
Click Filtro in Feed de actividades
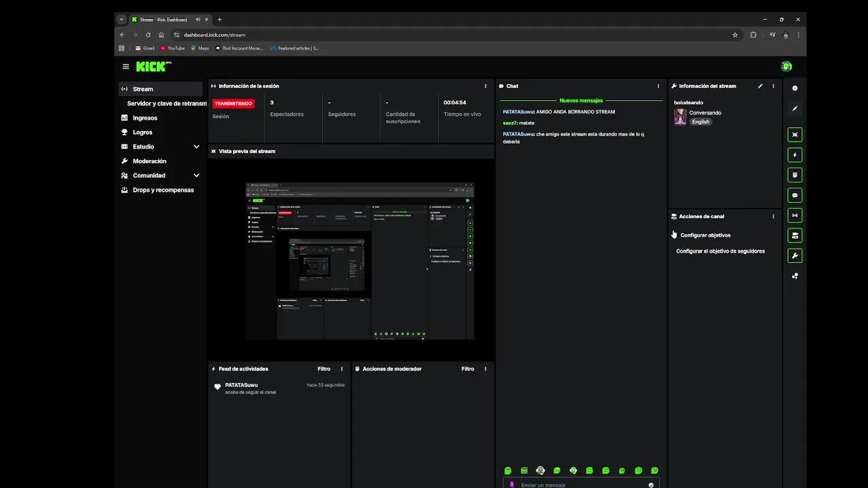(324, 369)
